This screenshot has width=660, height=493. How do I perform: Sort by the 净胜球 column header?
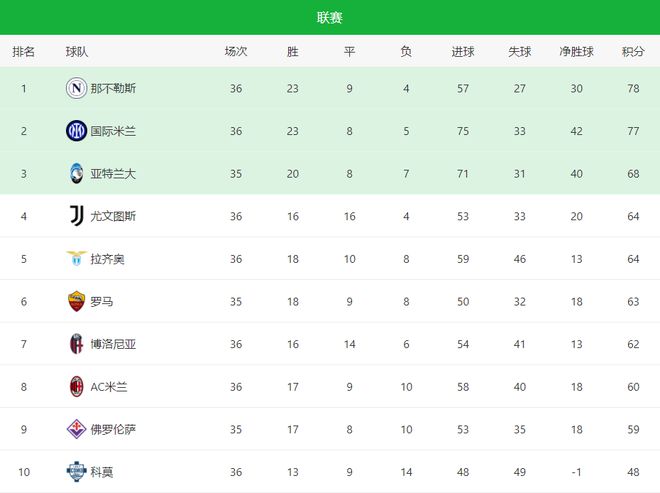576,51
